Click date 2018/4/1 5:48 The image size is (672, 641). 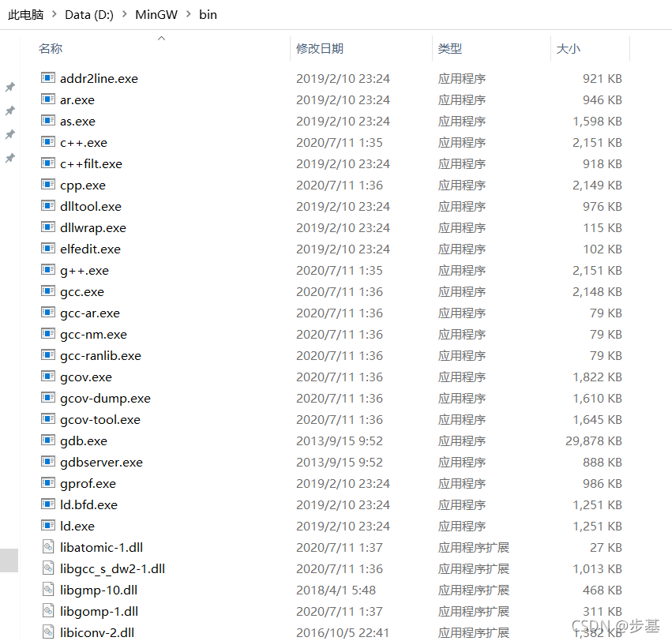click(336, 590)
